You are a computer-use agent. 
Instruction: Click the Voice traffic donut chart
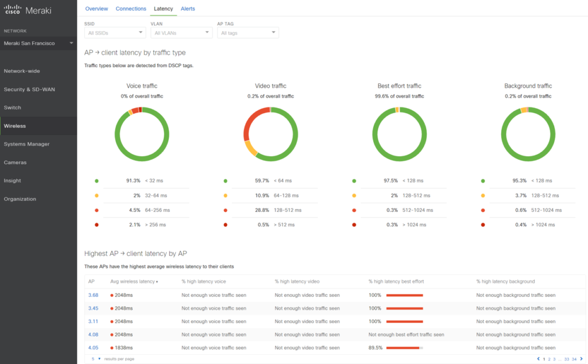[142, 134]
